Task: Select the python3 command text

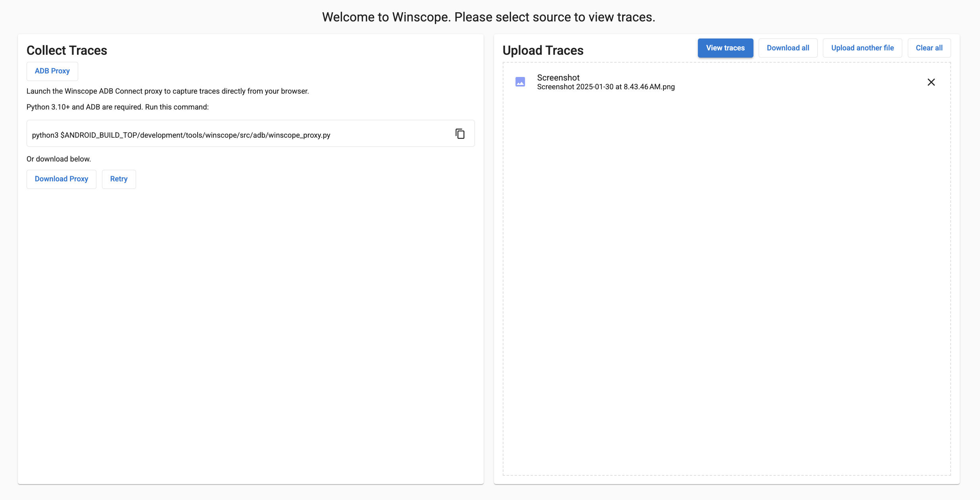Action: pos(181,135)
